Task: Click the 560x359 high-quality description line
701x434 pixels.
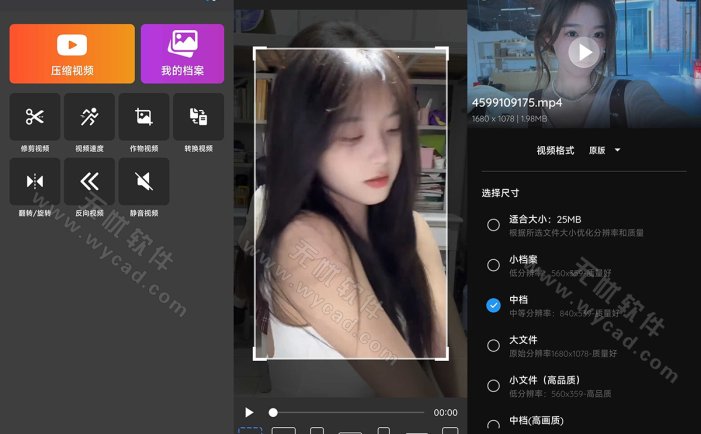Action: (560, 394)
